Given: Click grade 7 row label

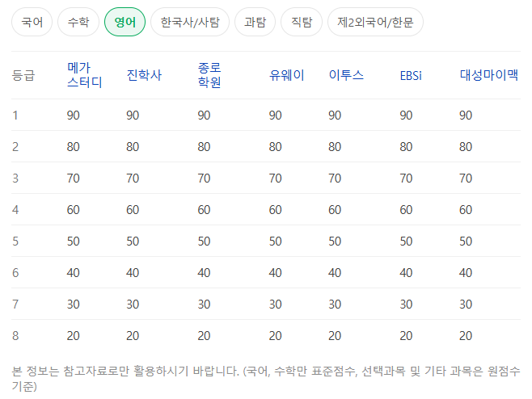Looking at the screenshot, I should click(15, 304).
